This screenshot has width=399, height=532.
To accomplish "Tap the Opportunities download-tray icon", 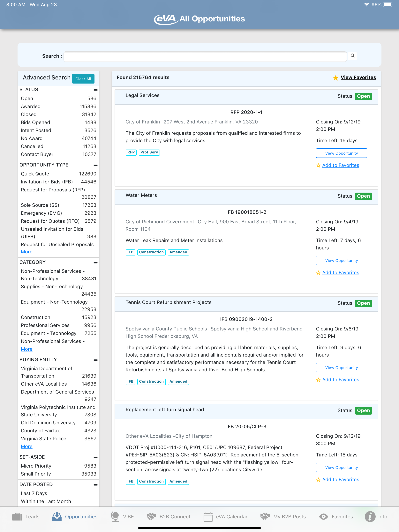I will (57, 517).
